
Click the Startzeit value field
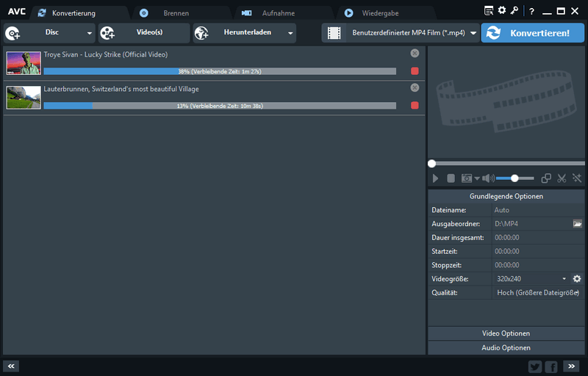coord(538,251)
